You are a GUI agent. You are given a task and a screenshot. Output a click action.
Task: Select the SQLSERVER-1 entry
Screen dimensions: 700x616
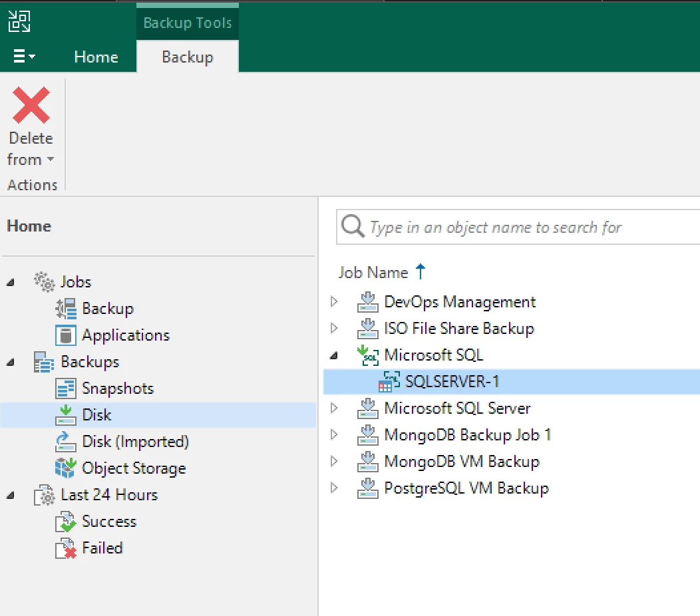[x=512, y=382]
